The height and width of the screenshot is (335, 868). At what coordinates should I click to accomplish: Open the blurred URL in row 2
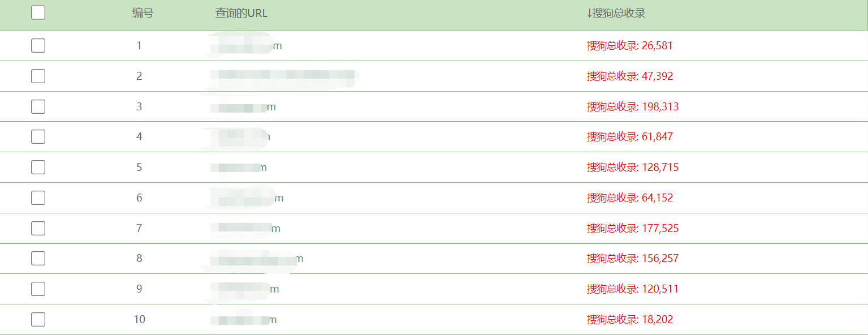point(284,76)
